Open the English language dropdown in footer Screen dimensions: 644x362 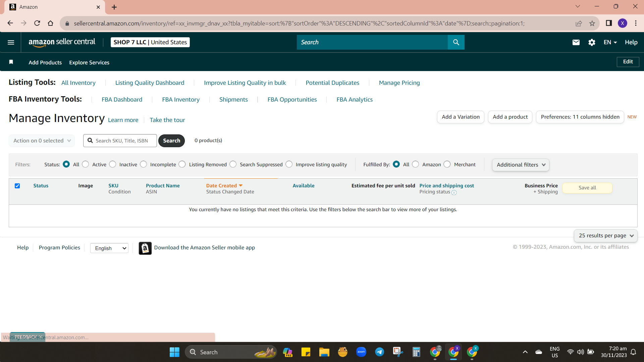109,248
